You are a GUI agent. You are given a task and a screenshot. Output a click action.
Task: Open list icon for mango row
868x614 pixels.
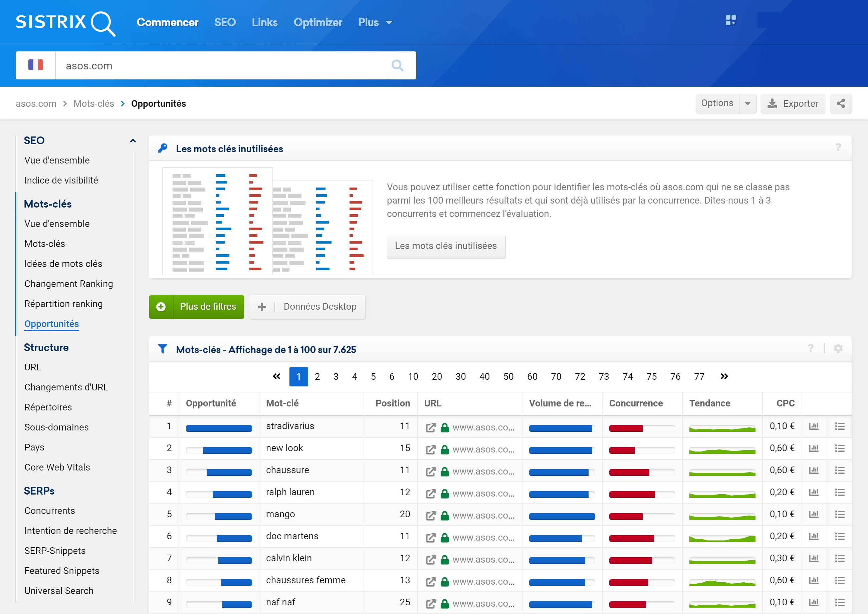pyautogui.click(x=840, y=514)
